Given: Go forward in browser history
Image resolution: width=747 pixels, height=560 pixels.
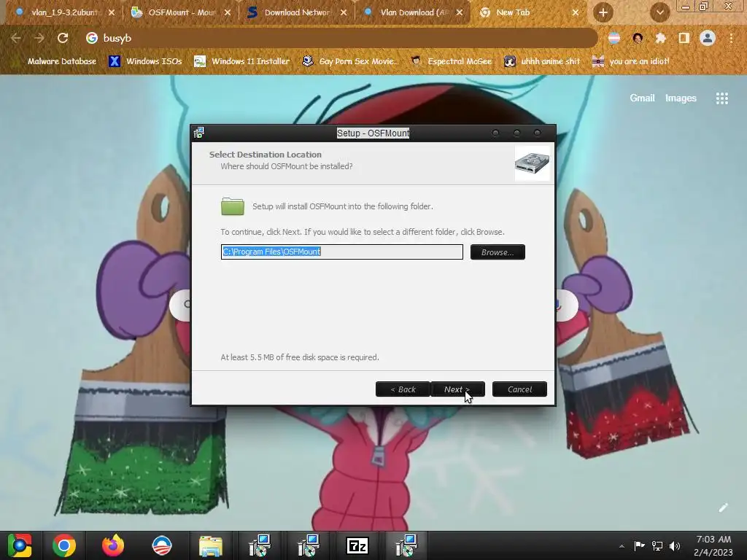Looking at the screenshot, I should [x=39, y=38].
